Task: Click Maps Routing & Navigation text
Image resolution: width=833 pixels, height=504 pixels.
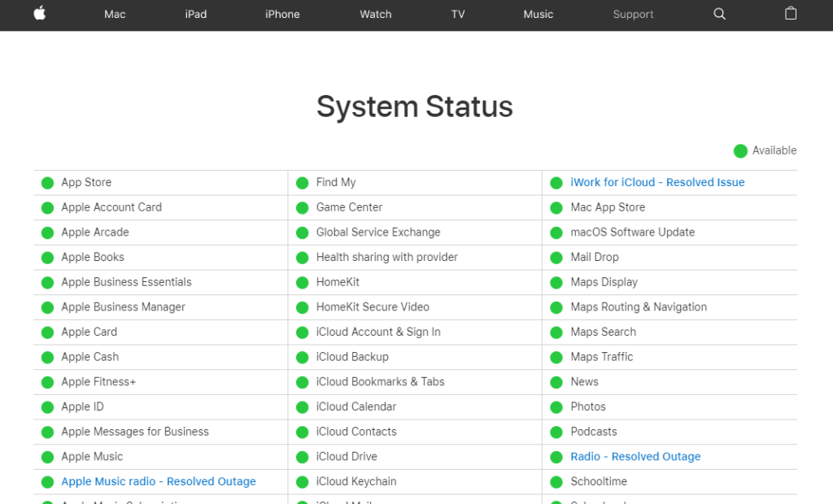Action: (x=639, y=307)
